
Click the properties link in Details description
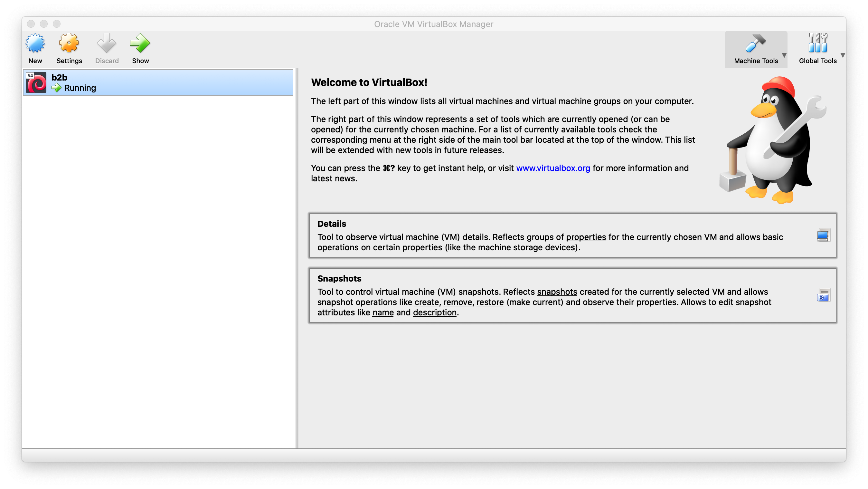click(x=586, y=237)
